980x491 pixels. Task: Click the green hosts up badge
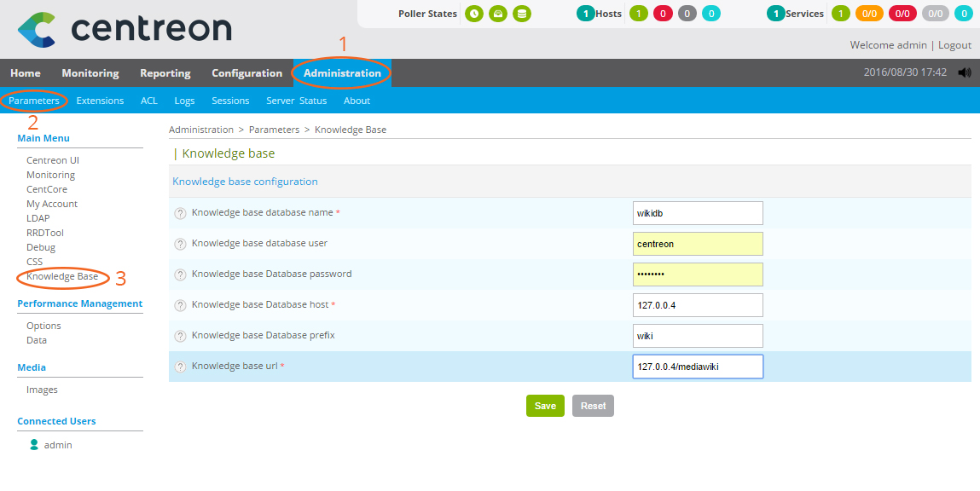(x=639, y=13)
